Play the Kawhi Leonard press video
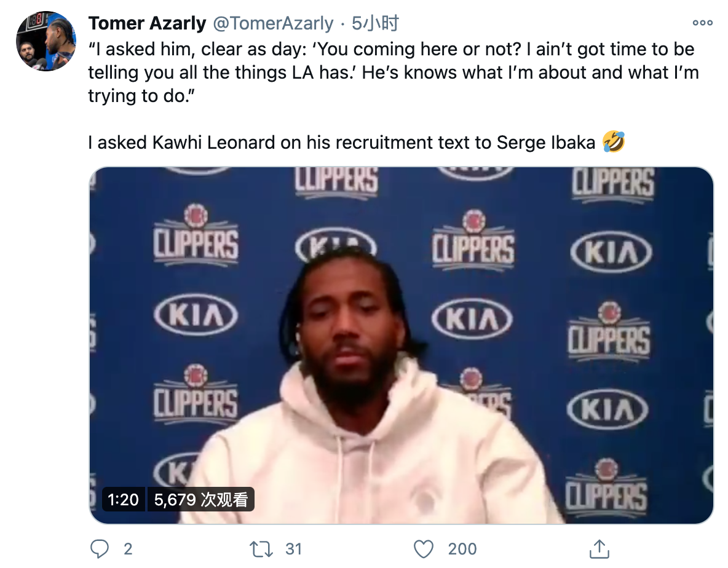The height and width of the screenshot is (568, 728). pyautogui.click(x=401, y=345)
